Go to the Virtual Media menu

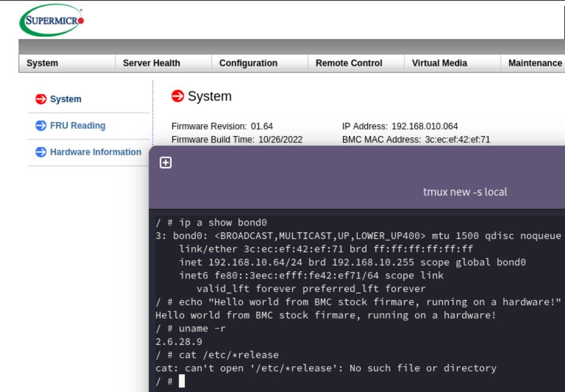coord(439,63)
